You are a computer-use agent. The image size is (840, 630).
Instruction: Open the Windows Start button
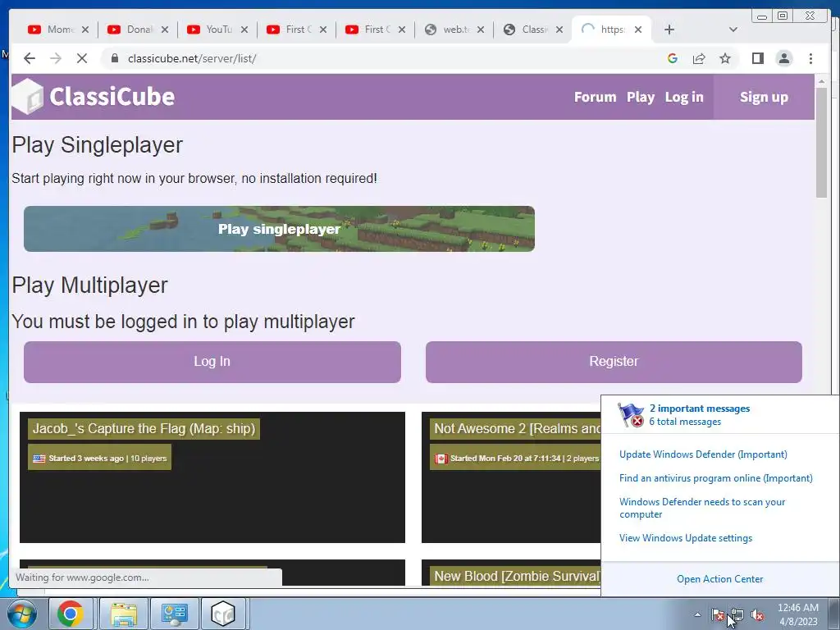pos(22,614)
